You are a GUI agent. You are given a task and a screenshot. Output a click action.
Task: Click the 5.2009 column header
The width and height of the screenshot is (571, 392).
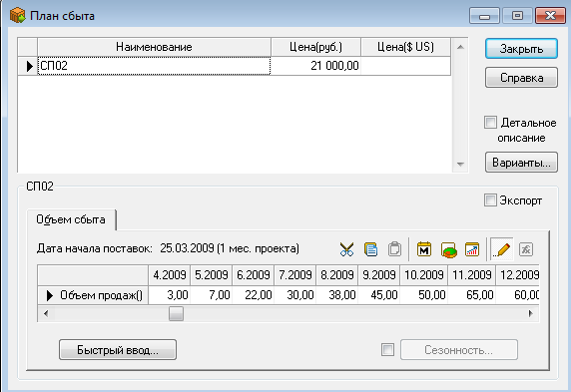click(212, 275)
